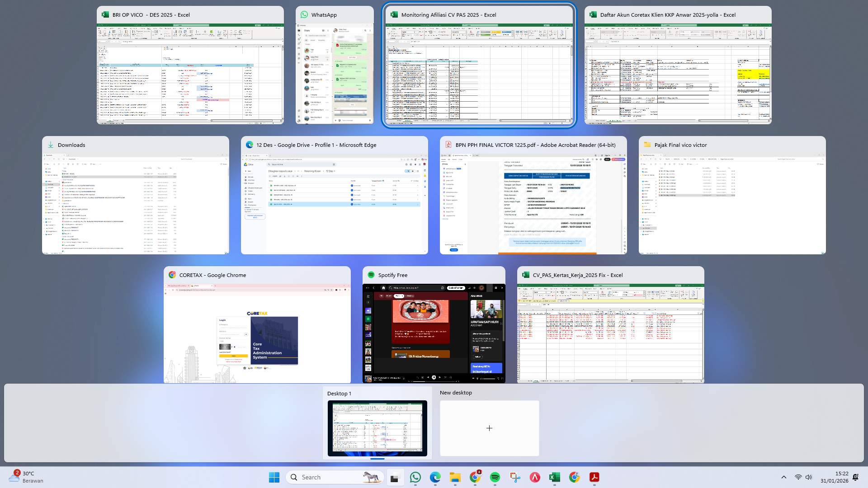Launch Microsoft Edge from the taskbar

(435, 477)
